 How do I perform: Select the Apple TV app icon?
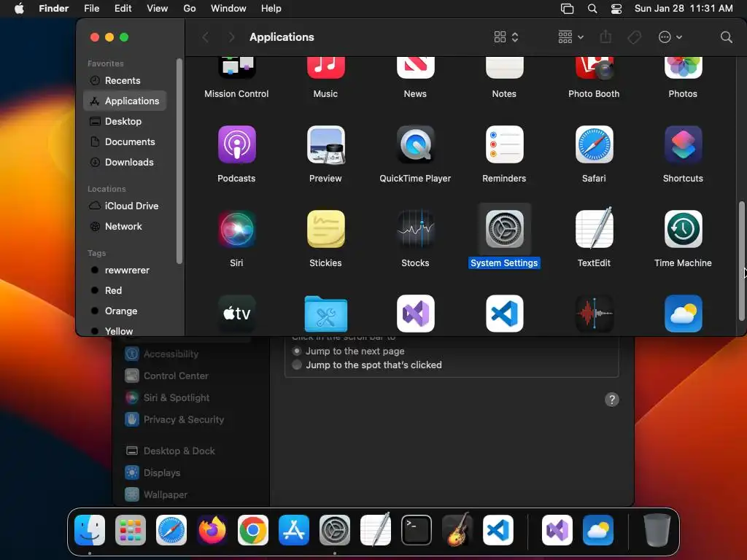pyautogui.click(x=237, y=314)
